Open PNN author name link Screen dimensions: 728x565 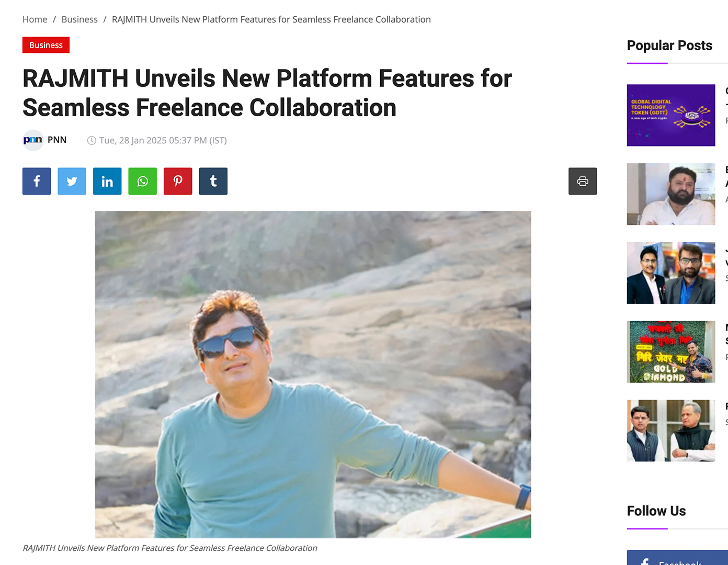57,140
